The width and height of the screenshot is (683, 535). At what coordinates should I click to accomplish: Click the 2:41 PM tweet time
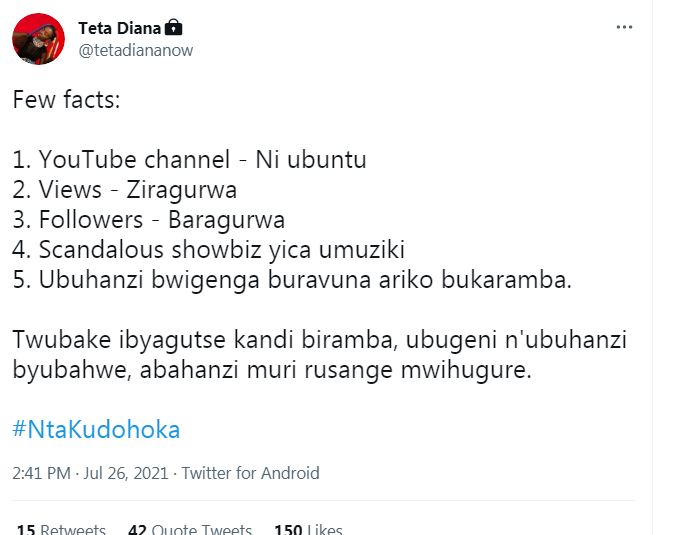coord(41,473)
